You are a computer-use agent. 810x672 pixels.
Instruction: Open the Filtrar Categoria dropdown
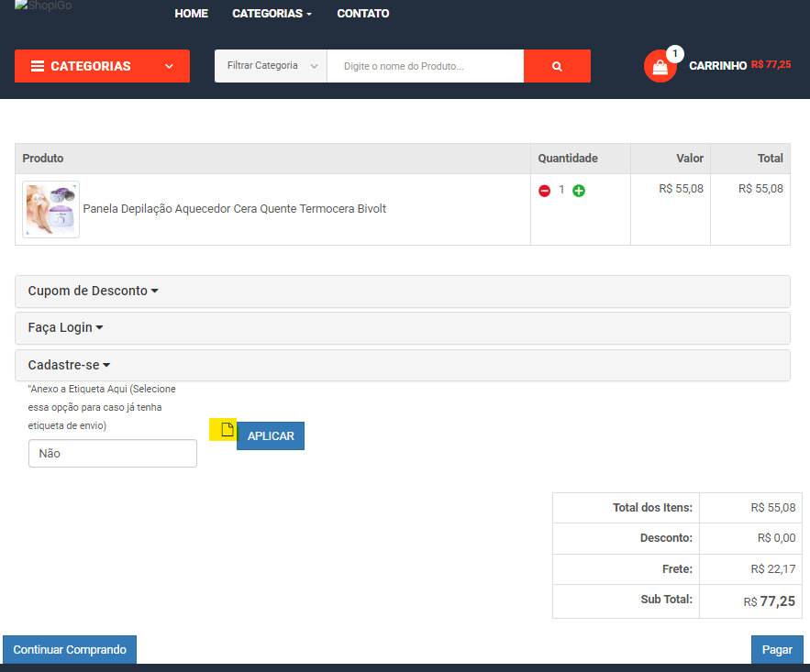(271, 66)
